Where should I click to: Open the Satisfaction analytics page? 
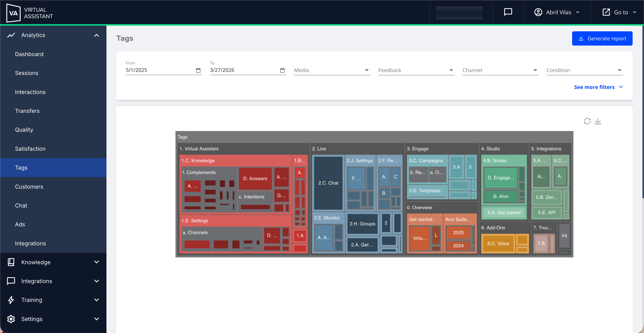click(x=30, y=149)
